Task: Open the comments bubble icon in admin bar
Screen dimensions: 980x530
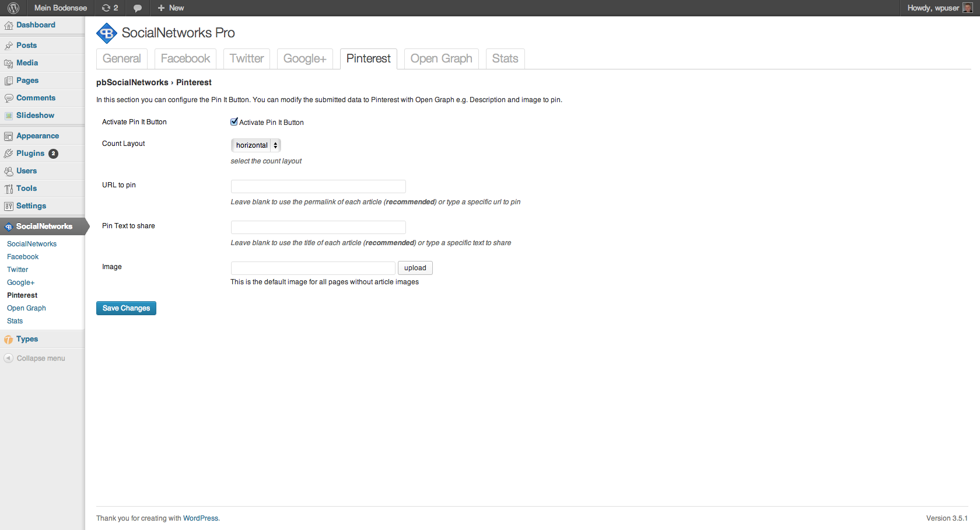Action: (x=138, y=8)
